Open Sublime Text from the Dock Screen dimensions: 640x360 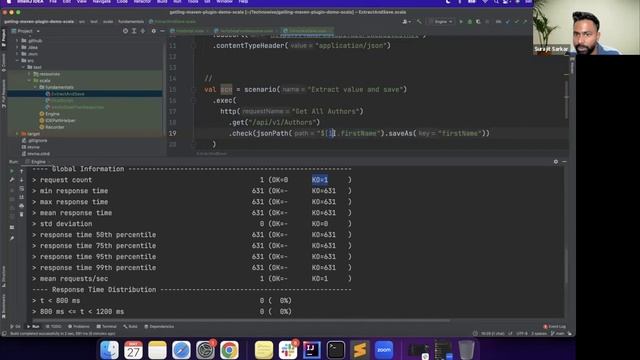(360, 350)
